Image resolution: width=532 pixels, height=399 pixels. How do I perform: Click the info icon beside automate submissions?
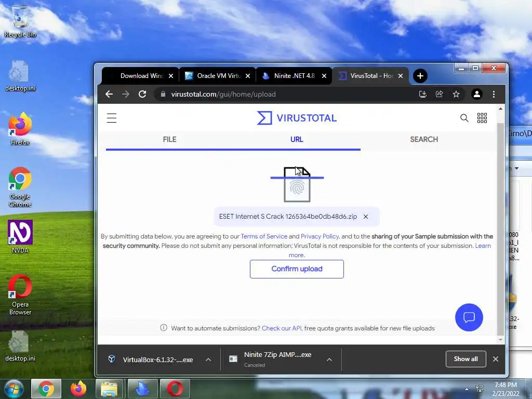(164, 328)
